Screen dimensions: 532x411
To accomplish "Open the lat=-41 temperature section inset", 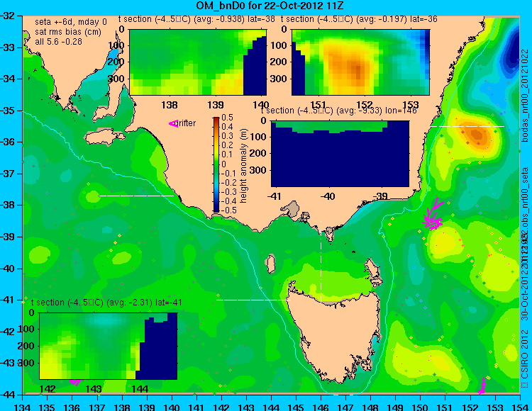I will (109, 346).
